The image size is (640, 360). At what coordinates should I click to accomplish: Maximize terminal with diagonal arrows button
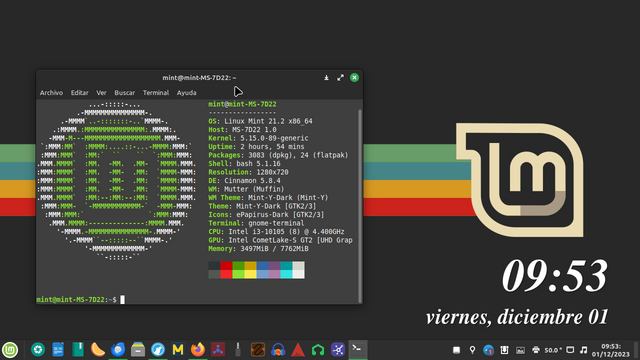pos(340,78)
